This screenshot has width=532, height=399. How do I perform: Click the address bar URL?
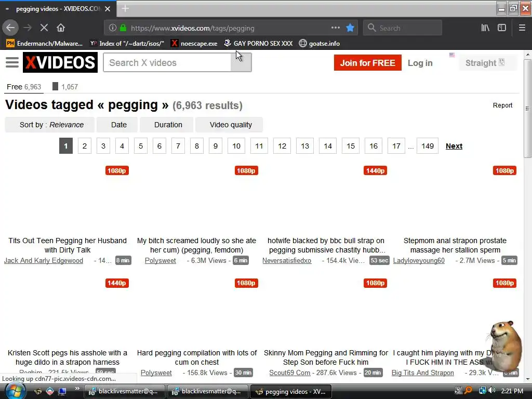[x=192, y=28]
